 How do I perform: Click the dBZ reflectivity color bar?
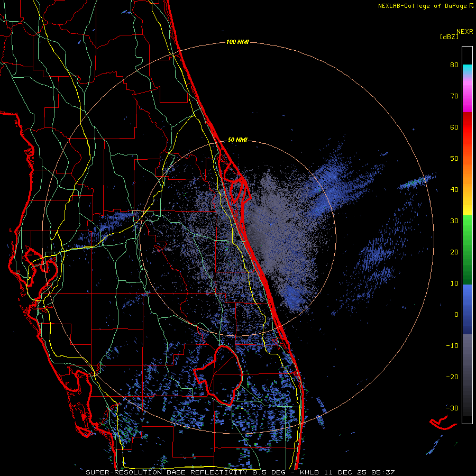[467, 235]
